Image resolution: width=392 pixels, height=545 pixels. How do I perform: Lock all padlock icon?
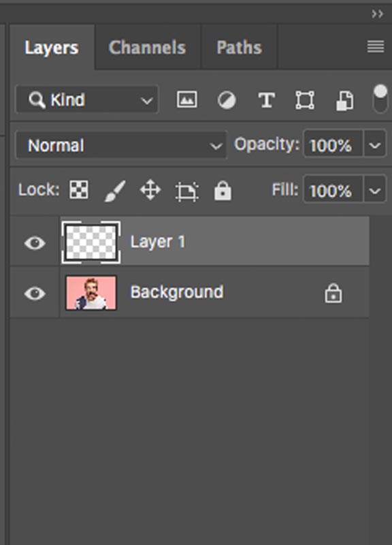(223, 191)
